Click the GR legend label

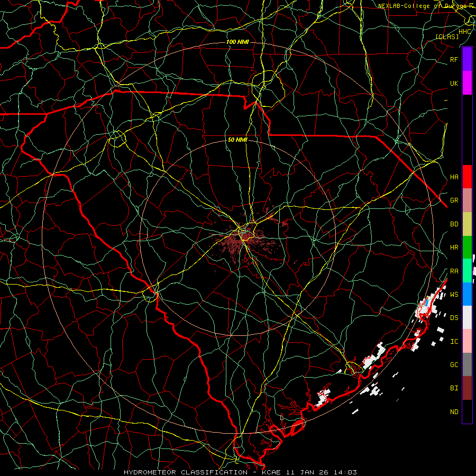pos(454,200)
